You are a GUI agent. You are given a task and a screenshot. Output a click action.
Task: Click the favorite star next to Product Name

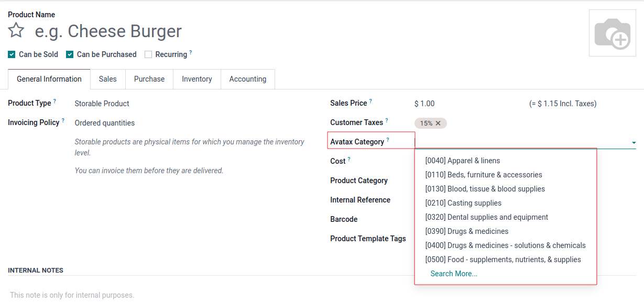point(16,30)
